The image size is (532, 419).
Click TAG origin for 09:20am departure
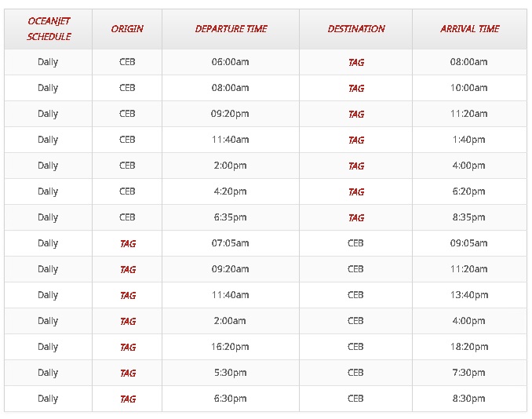(128, 269)
